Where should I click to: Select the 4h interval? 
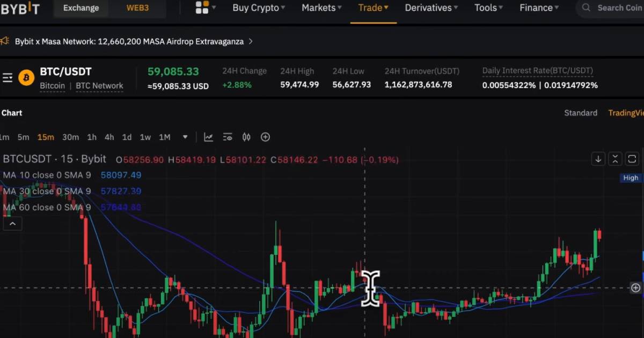[x=109, y=137]
